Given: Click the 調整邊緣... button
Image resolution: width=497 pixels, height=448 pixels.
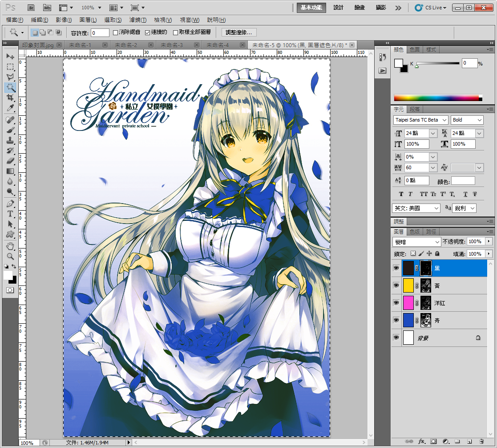Looking at the screenshot, I should [238, 33].
